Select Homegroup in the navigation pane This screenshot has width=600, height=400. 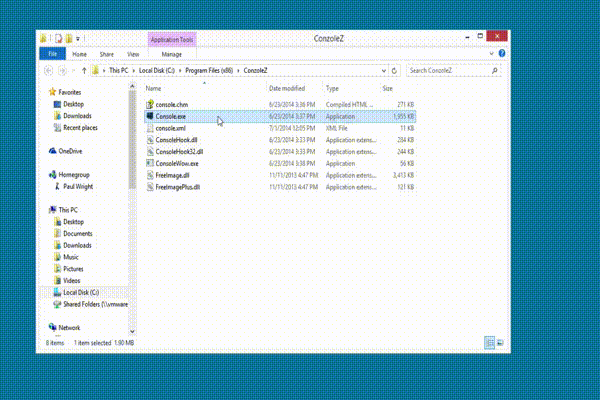coord(74,175)
